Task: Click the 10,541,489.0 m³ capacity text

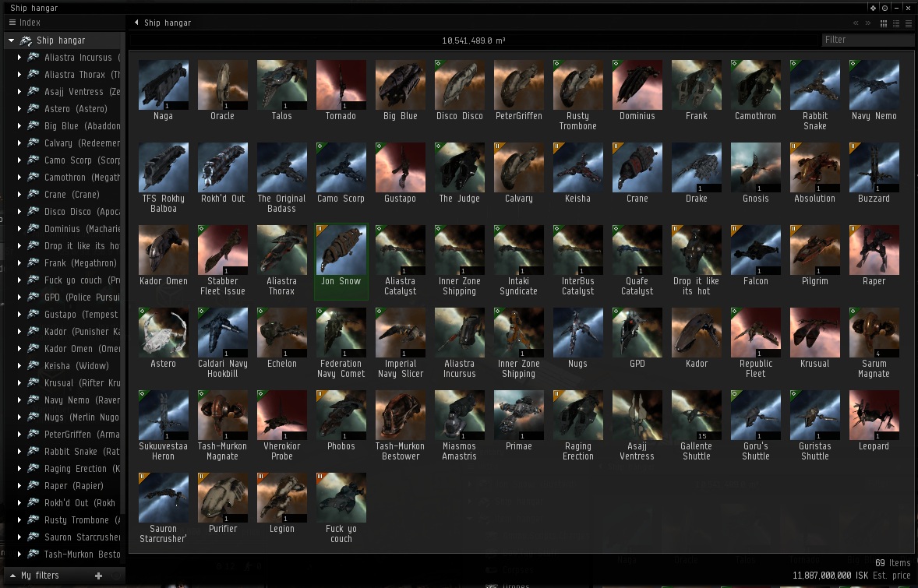Action: coord(474,40)
